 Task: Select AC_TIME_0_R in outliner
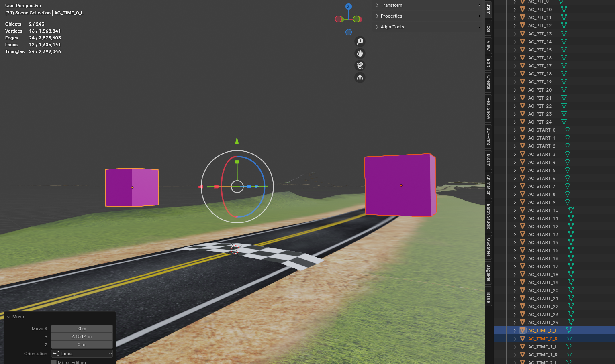click(543, 339)
